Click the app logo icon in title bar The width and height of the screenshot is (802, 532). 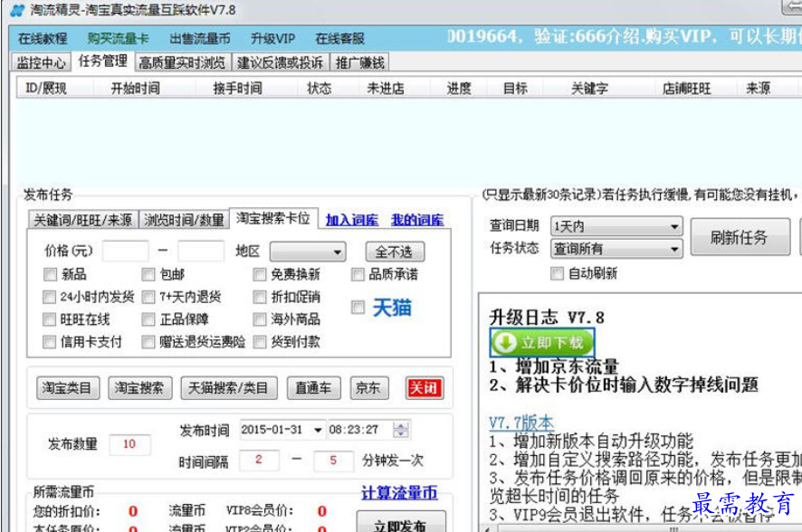pos(17,10)
